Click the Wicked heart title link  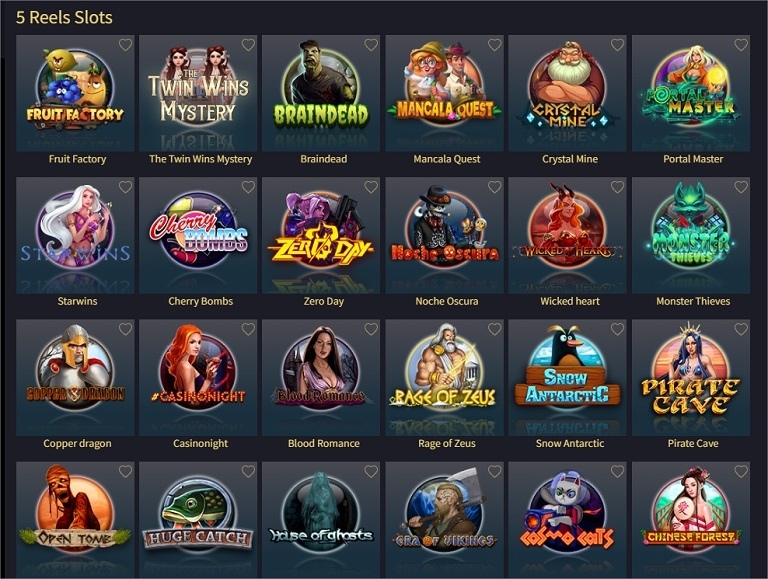click(570, 301)
